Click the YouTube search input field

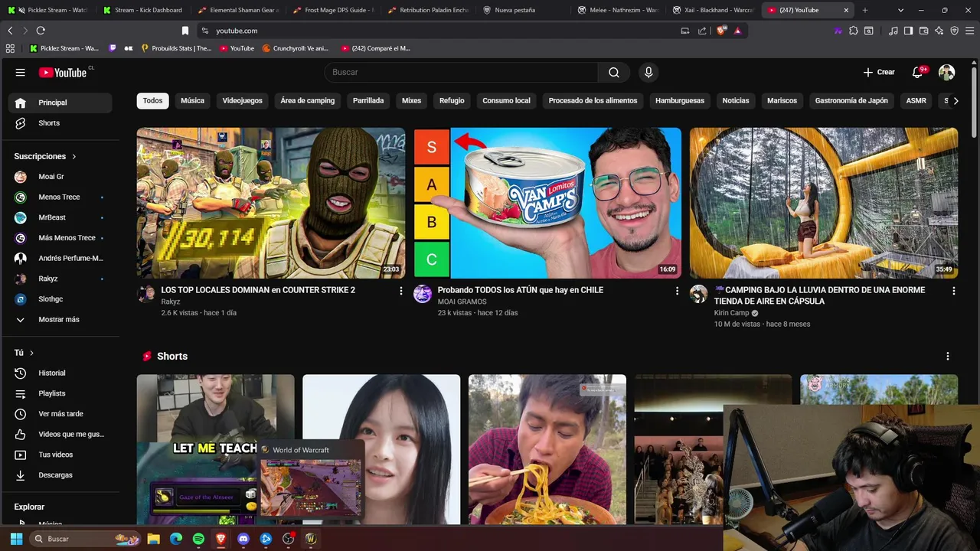click(x=462, y=72)
